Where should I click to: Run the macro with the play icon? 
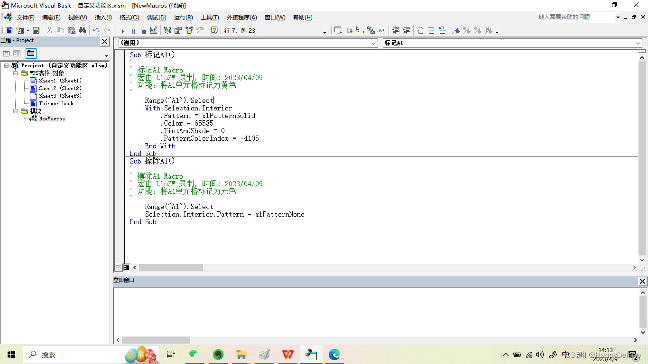click(123, 31)
